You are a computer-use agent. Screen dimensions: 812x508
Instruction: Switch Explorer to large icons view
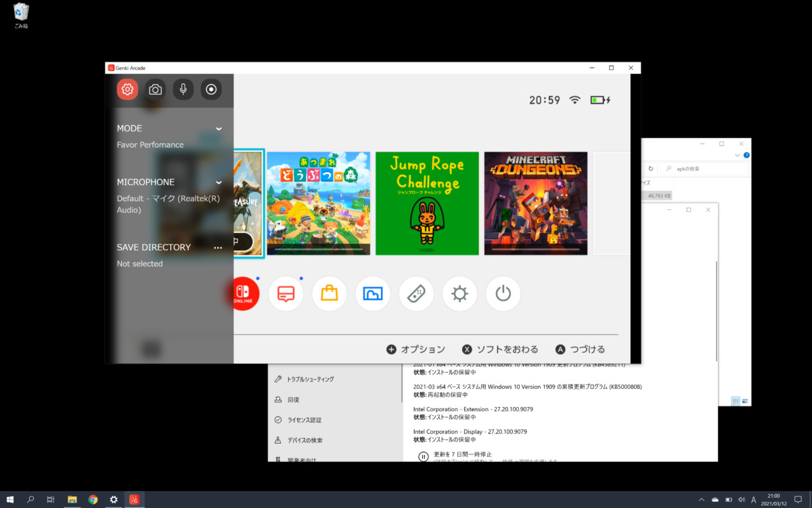[x=745, y=401]
